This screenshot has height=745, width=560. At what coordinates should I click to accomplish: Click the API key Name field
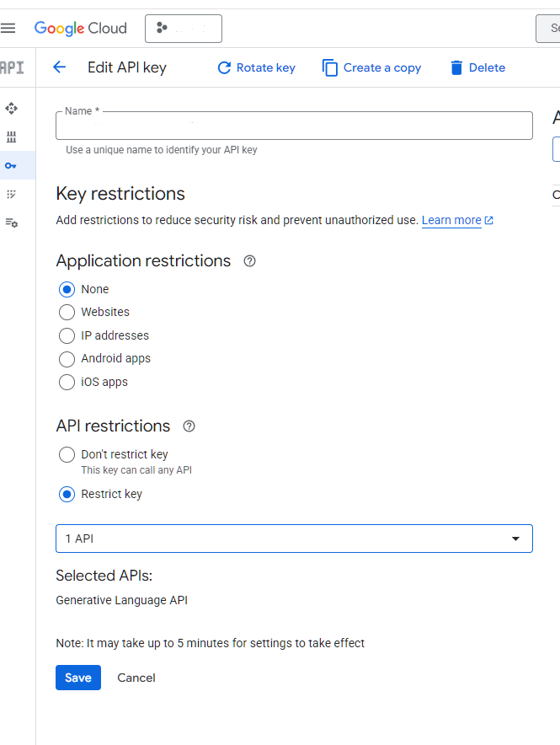click(294, 126)
